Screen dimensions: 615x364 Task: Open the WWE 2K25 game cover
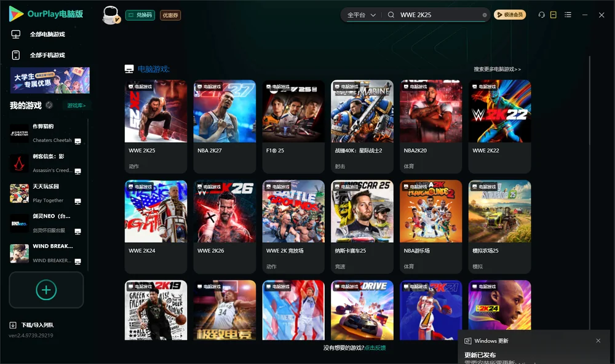click(156, 111)
